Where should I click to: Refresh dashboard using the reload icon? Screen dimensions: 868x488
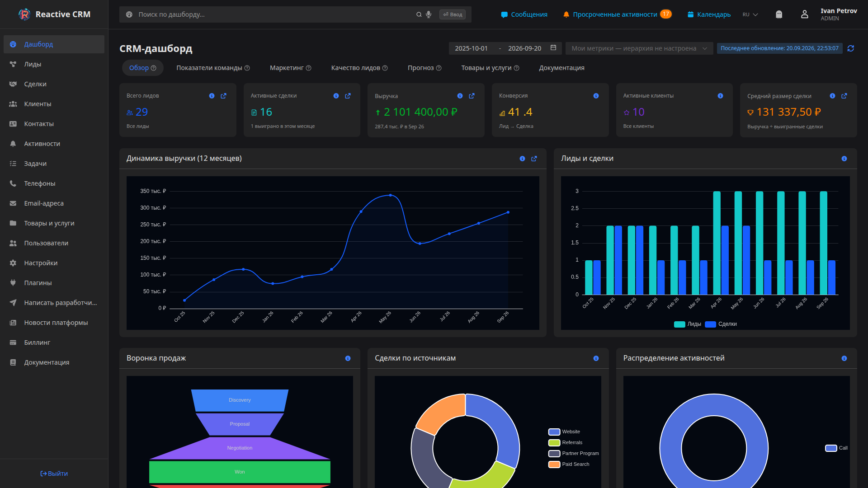tap(851, 48)
